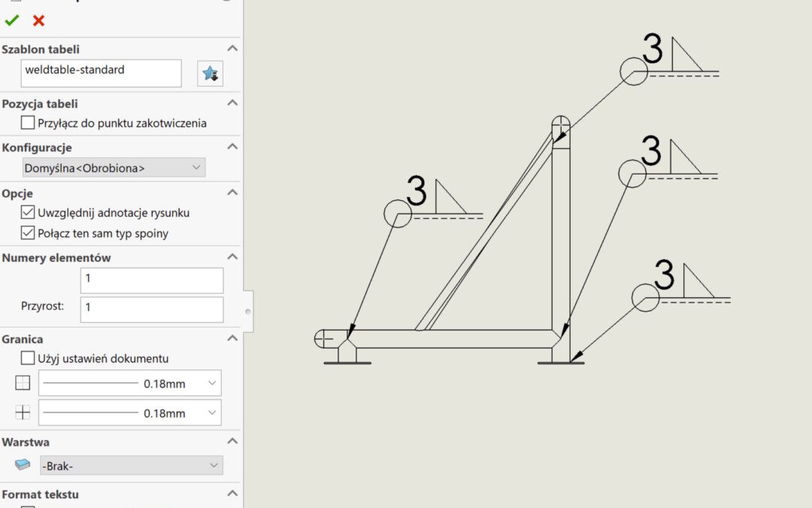
Task: Open table template favorites star icon
Action: (x=210, y=74)
